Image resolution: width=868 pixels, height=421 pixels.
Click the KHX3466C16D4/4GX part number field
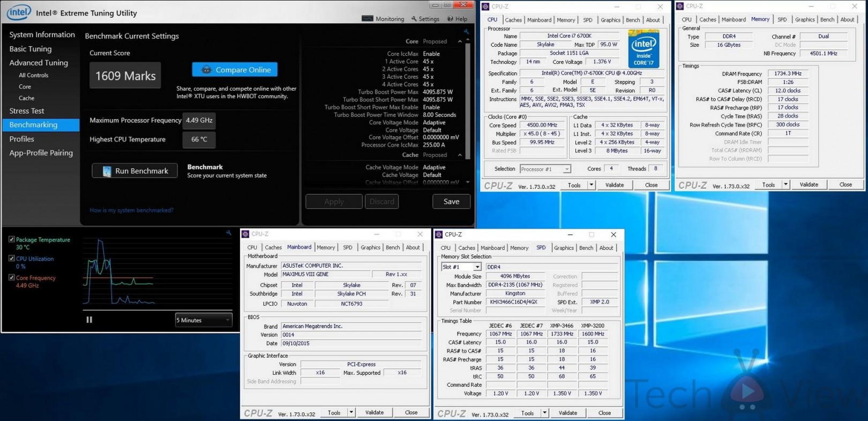515,302
